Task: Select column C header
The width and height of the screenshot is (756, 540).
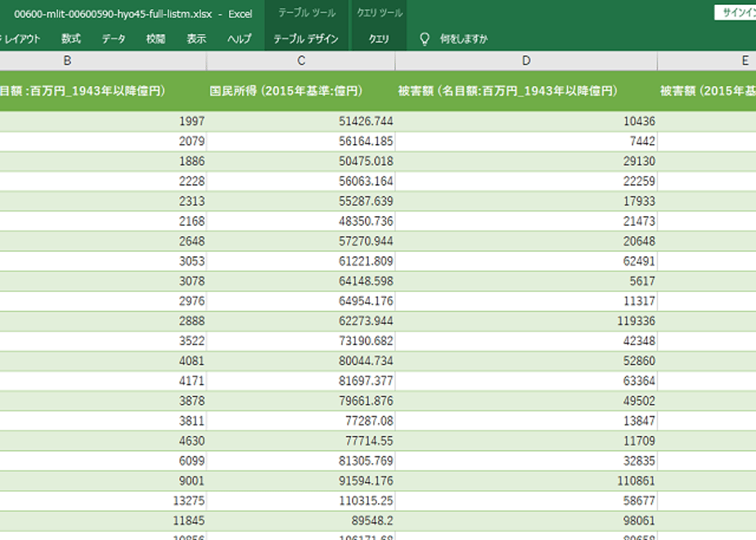Action: 301,61
